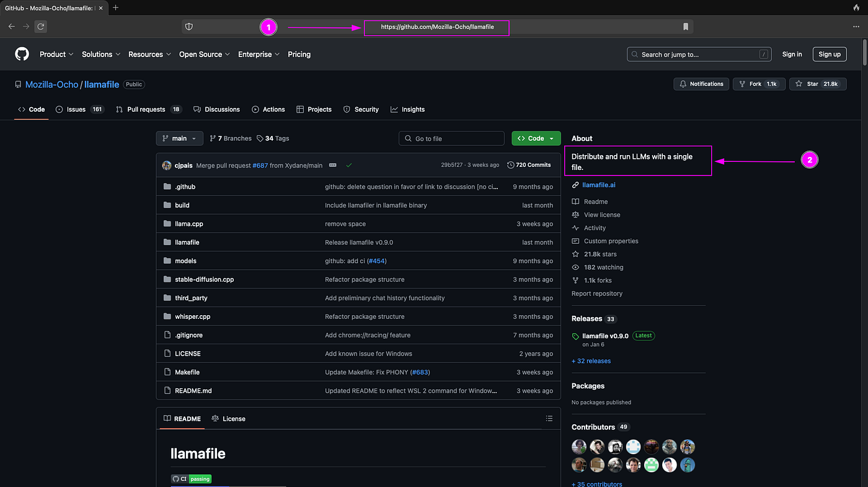Expand commit message ellipsis button
The image size is (868, 487).
[x=333, y=165]
